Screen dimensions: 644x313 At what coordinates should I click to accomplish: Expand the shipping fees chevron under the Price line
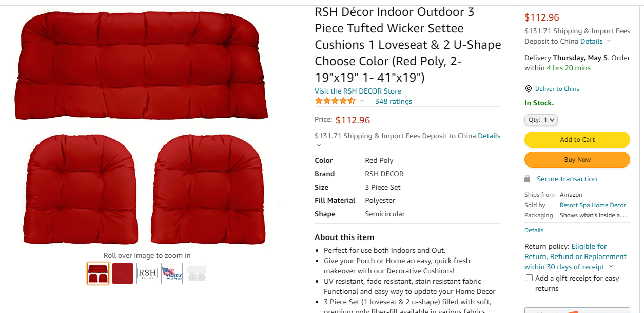[319, 145]
